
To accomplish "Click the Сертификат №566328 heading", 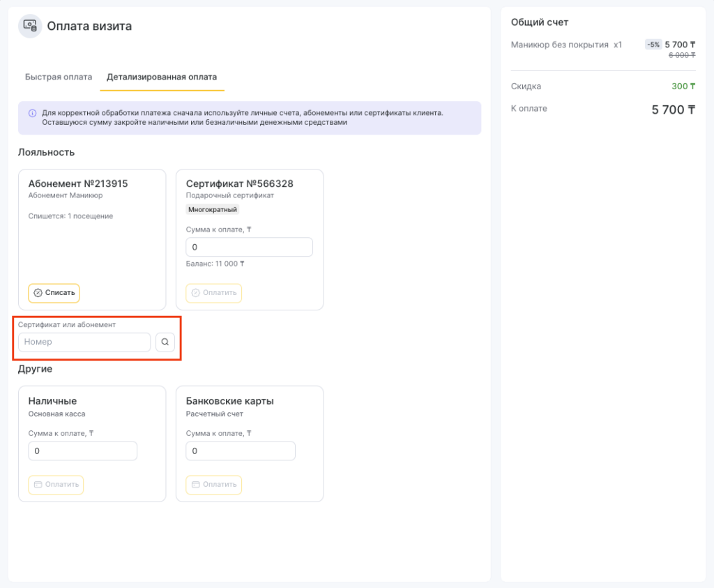I will [x=239, y=184].
